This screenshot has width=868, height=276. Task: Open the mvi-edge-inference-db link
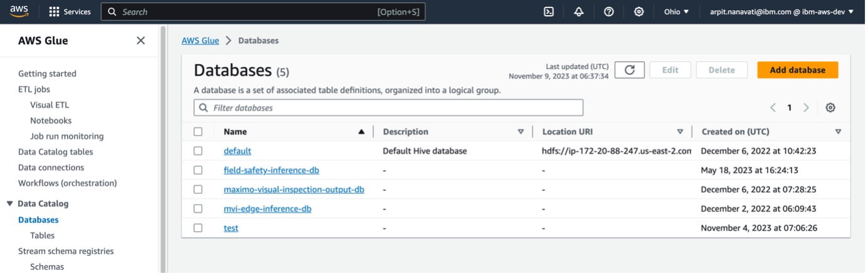pyautogui.click(x=268, y=209)
